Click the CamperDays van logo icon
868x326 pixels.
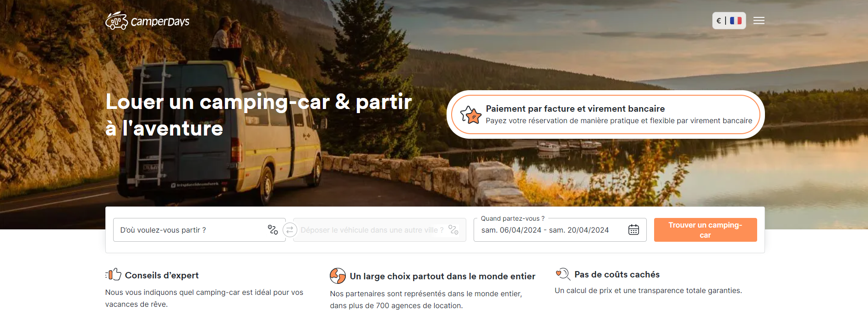pyautogui.click(x=116, y=21)
